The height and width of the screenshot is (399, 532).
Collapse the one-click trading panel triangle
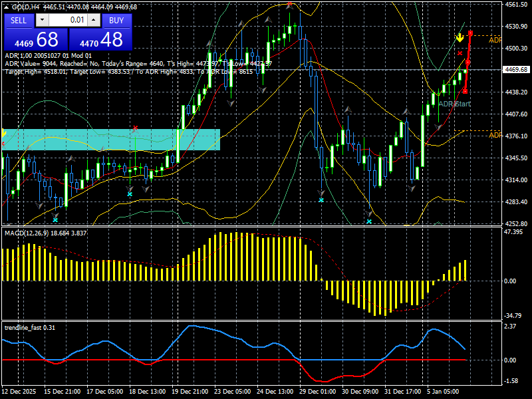[x=7, y=7]
